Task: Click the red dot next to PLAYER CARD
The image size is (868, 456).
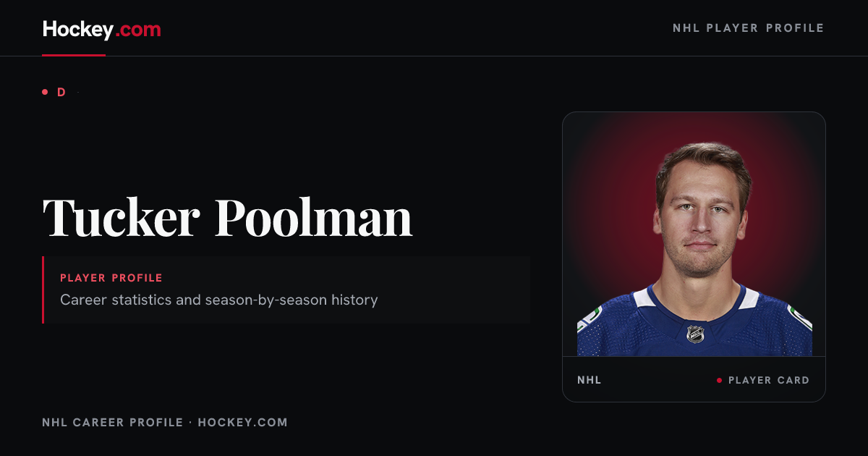Action: tap(719, 380)
